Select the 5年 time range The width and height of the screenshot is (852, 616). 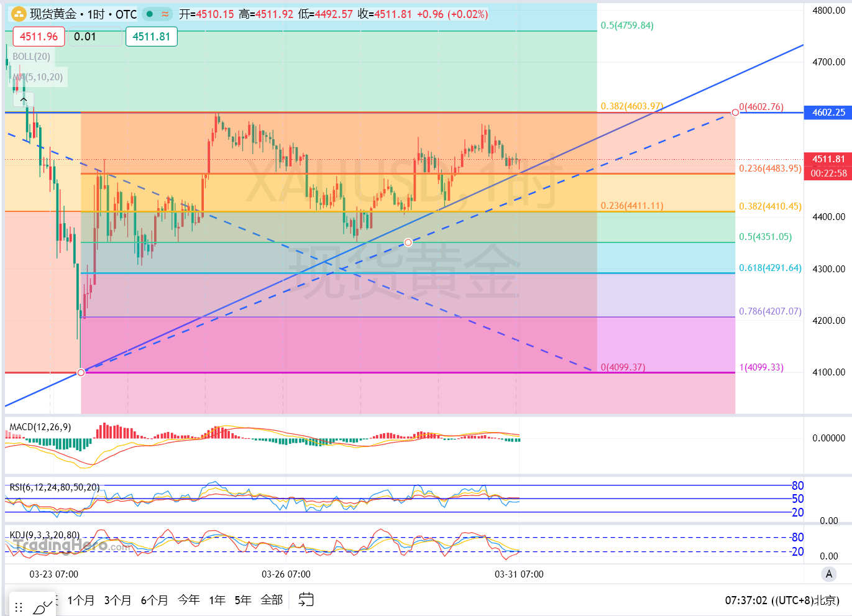pos(243,600)
